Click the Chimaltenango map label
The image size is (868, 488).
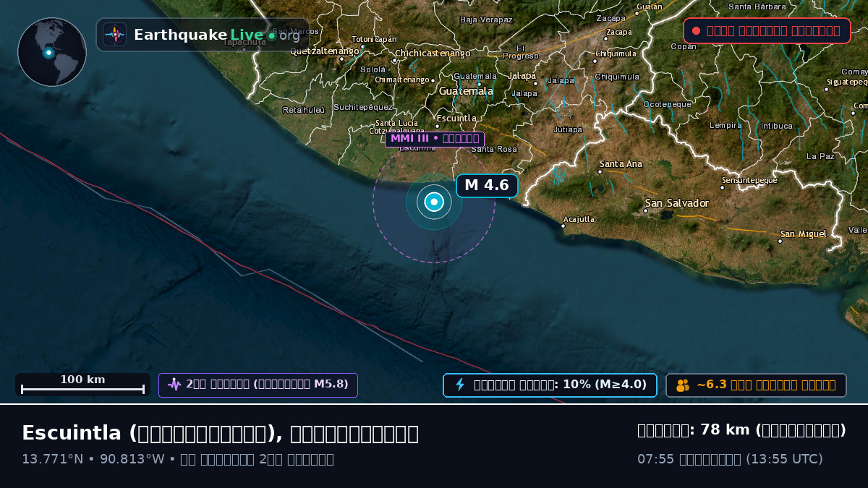(x=402, y=80)
